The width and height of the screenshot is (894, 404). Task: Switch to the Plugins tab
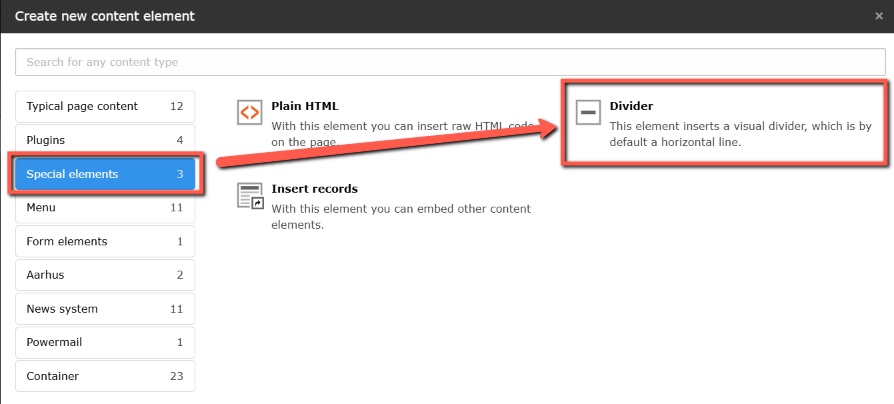point(105,140)
